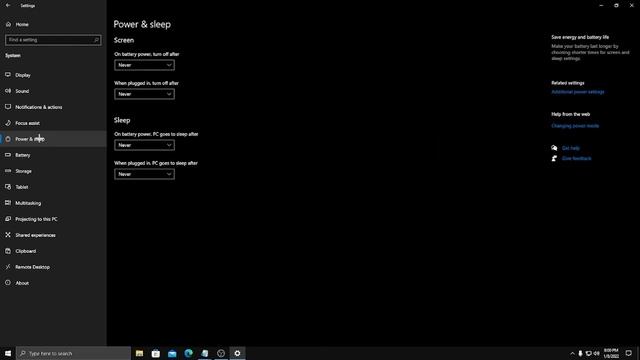Click the Find a setting search box
The image size is (640, 360).
point(53,40)
